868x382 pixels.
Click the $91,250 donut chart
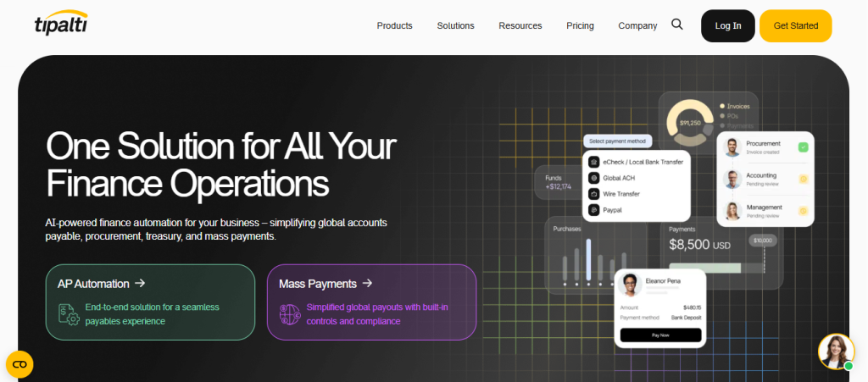[690, 123]
